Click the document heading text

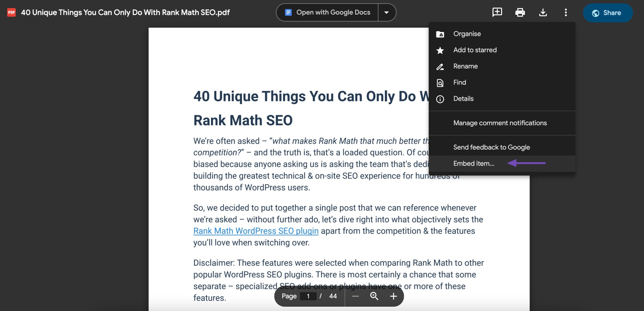coord(311,108)
